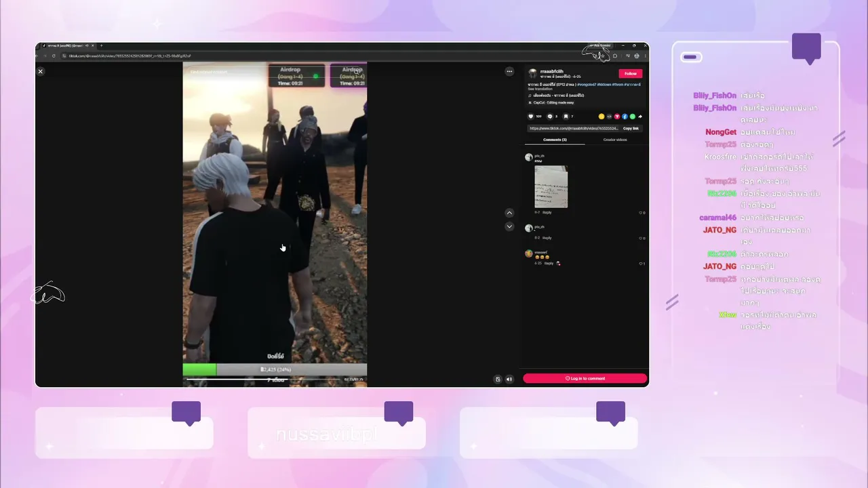868x488 pixels.
Task: Follow the creator rraaabfcilh
Action: [631, 73]
